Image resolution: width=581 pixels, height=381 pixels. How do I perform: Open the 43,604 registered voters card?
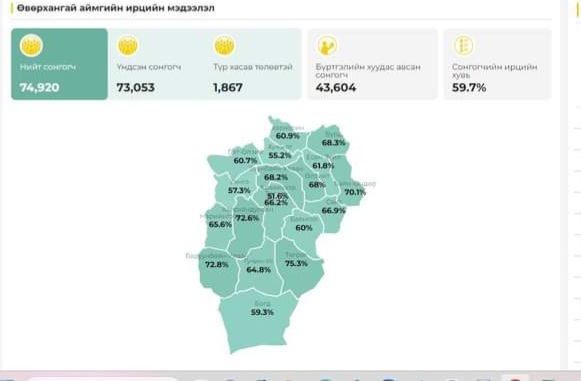tap(372, 64)
